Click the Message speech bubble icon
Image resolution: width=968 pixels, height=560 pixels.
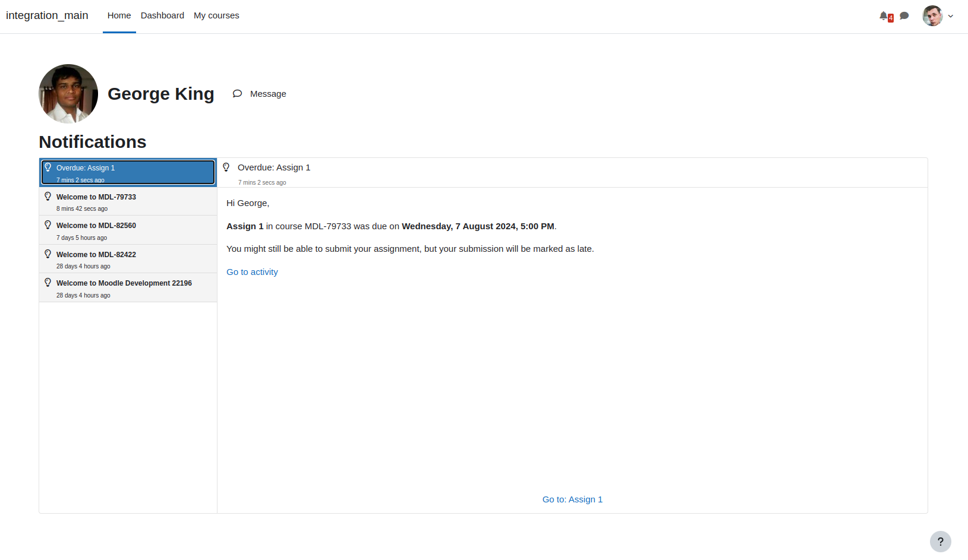pyautogui.click(x=237, y=94)
